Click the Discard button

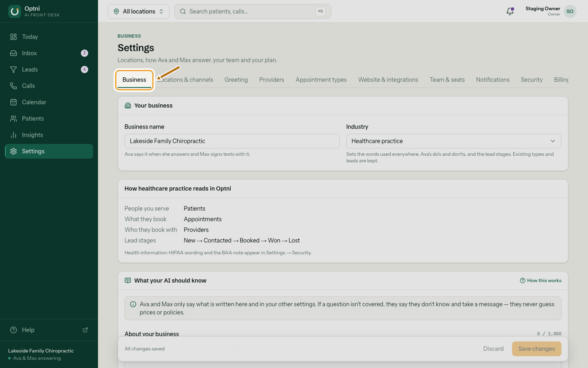point(493,349)
